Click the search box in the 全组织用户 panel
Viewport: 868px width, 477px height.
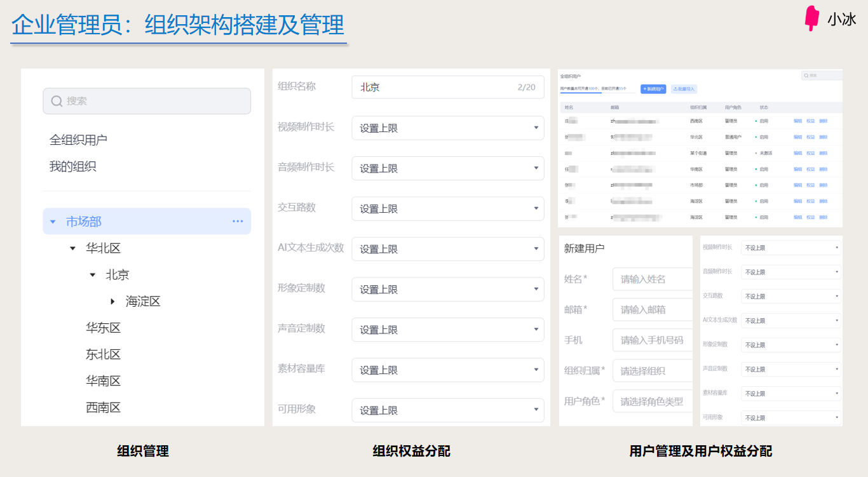822,76
